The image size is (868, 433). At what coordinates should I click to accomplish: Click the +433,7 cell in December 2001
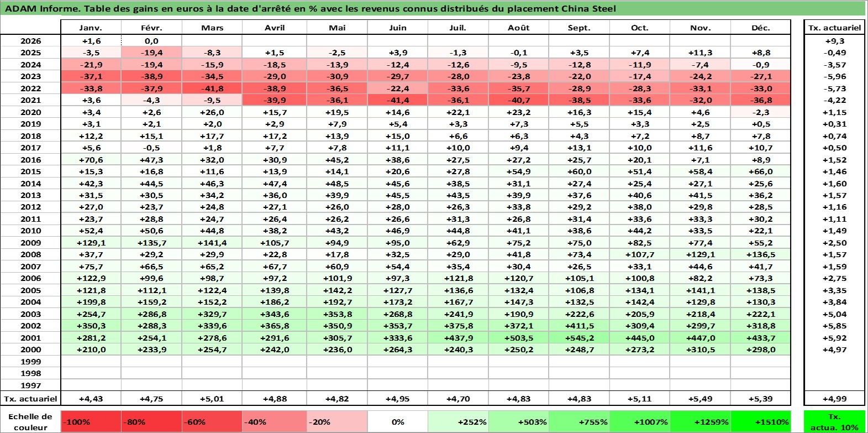[x=760, y=338]
